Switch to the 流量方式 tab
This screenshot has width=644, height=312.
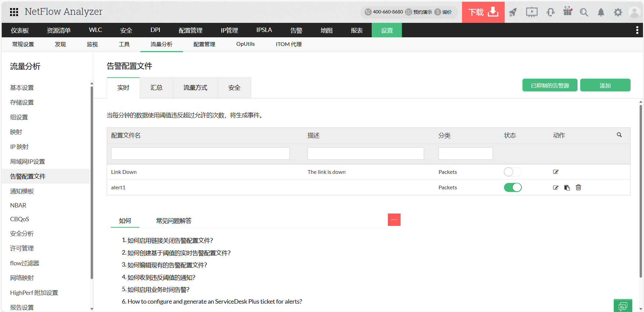[195, 88]
